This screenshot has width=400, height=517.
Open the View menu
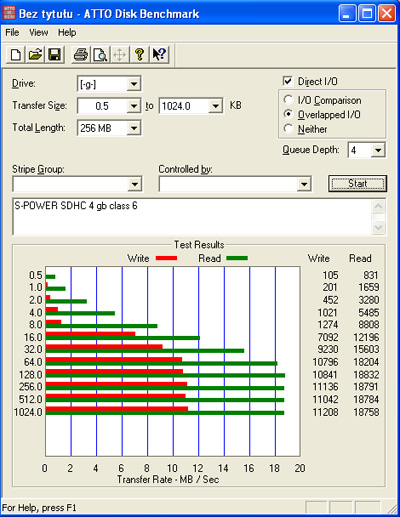[38, 33]
